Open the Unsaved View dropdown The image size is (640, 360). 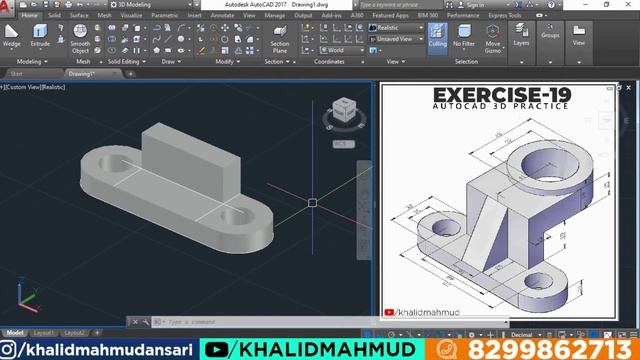[x=396, y=39]
